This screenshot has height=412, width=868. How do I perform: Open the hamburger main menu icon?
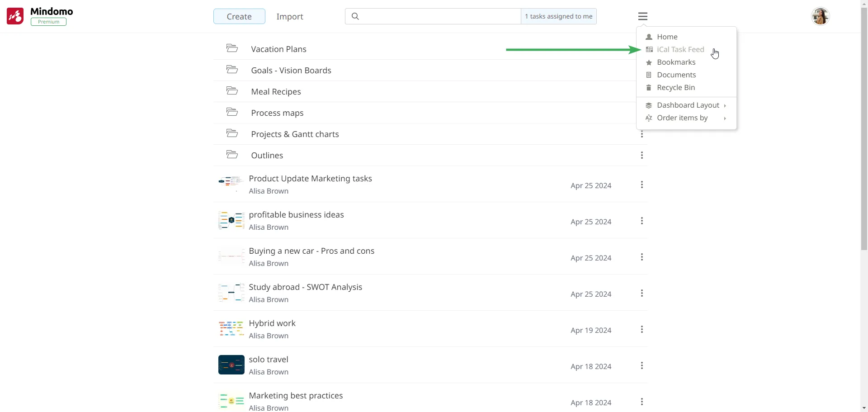[642, 17]
